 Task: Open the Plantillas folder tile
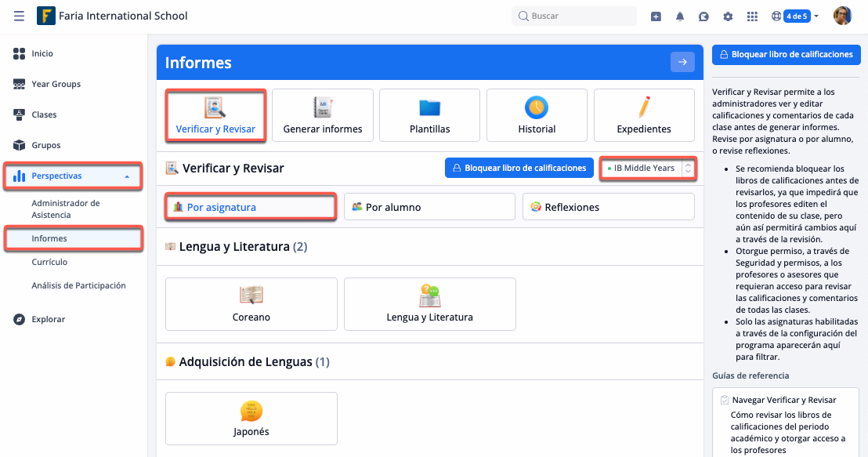[429, 115]
